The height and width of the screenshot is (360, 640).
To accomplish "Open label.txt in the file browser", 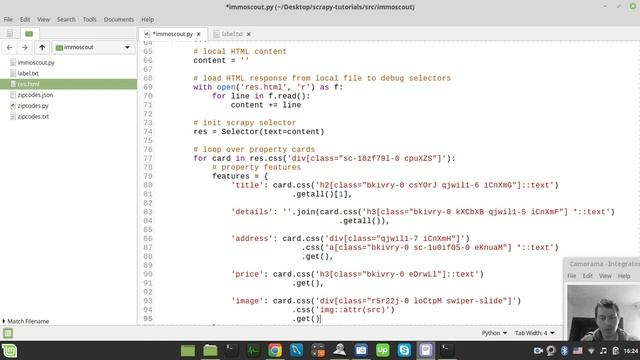I will click(28, 73).
